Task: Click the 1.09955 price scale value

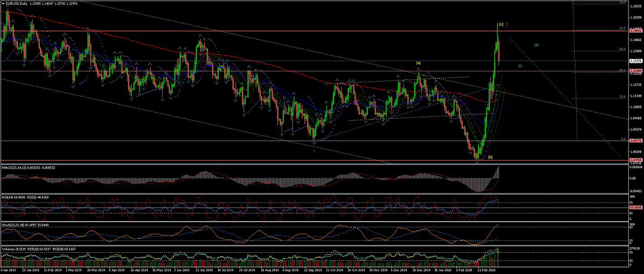Action: [x=635, y=118]
